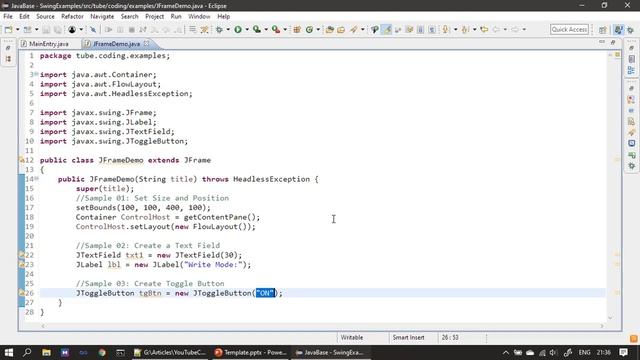Screen dimensions: 640x360
Task: Collapse the constructor fold on line 14
Action: [x=36, y=179]
